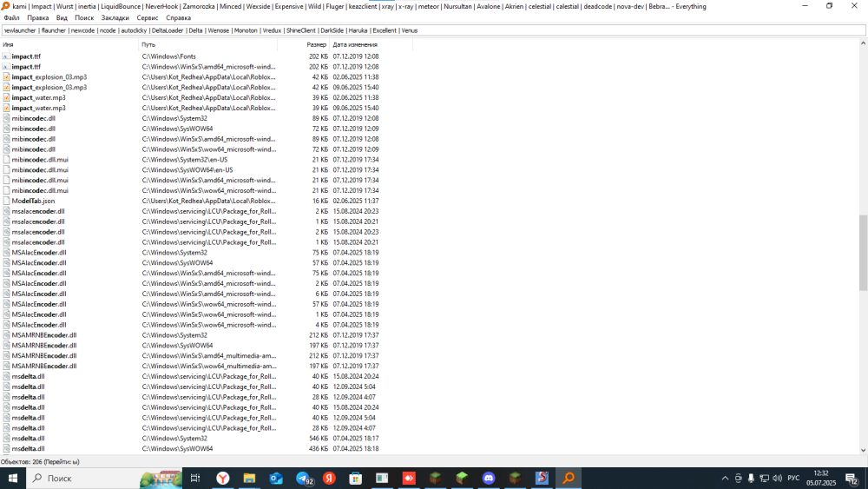Select mibincodec.dll.mui in SysWOW64\en-US
The height and width of the screenshot is (489, 868).
pyautogui.click(x=40, y=170)
